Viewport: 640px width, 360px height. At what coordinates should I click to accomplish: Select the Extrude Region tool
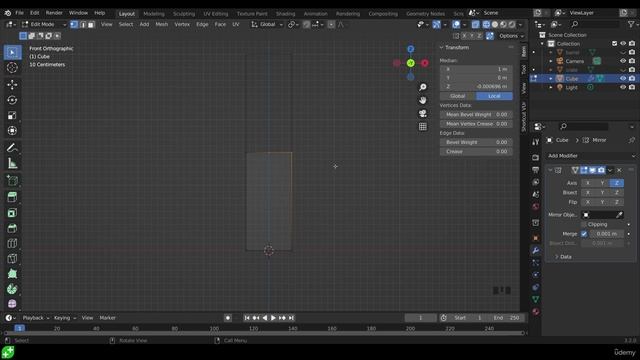[x=12, y=197]
